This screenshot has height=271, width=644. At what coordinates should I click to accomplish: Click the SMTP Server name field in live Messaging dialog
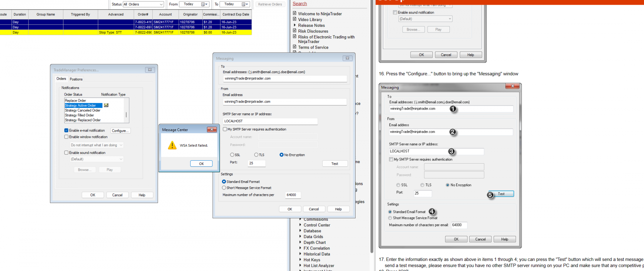(x=270, y=121)
